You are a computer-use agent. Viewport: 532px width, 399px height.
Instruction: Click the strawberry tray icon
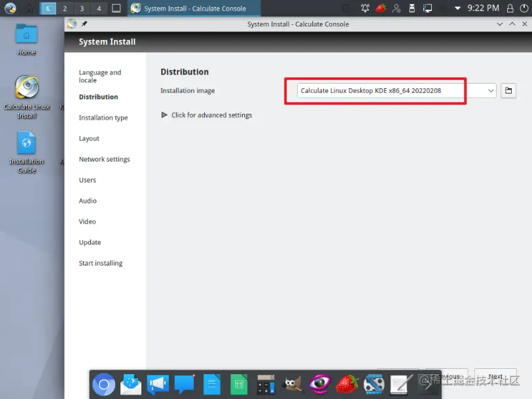tap(381, 8)
